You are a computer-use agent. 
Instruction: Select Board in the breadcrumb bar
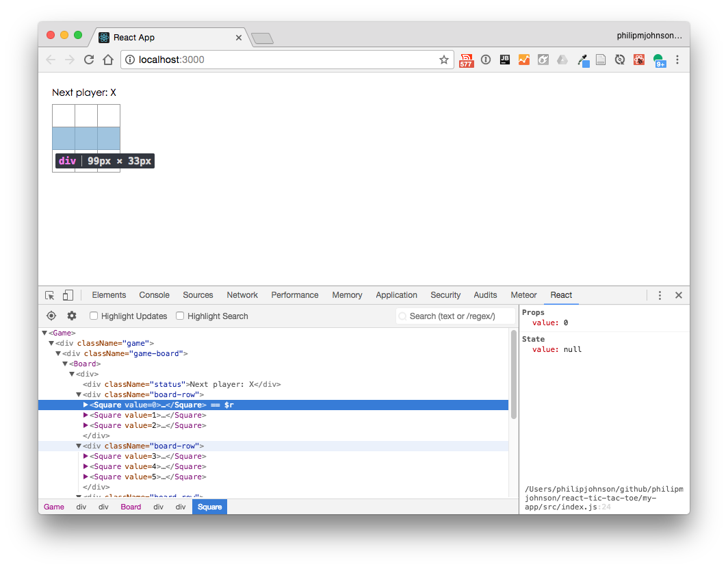click(131, 507)
